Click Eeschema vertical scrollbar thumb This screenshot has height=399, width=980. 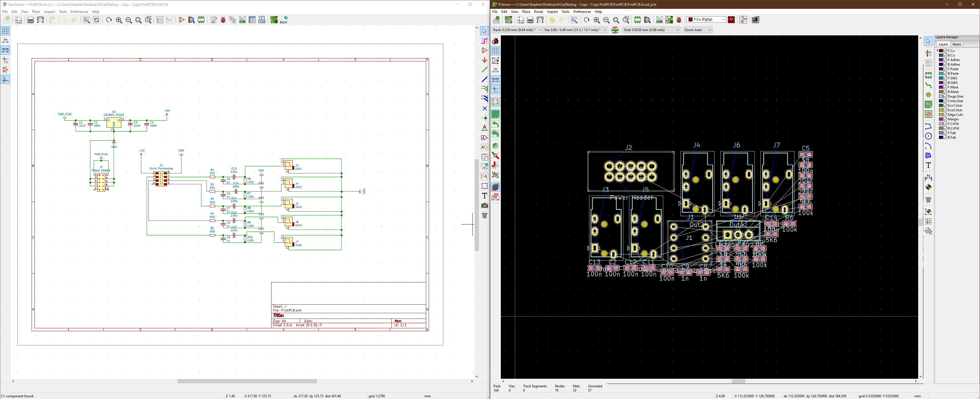click(476, 205)
